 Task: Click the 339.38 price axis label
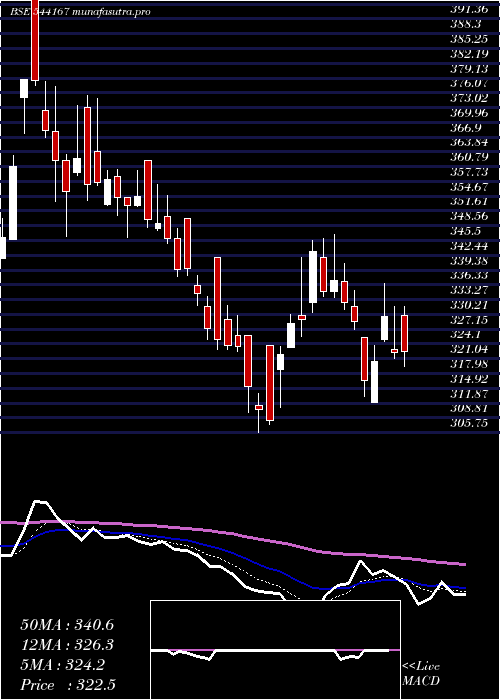(469, 260)
